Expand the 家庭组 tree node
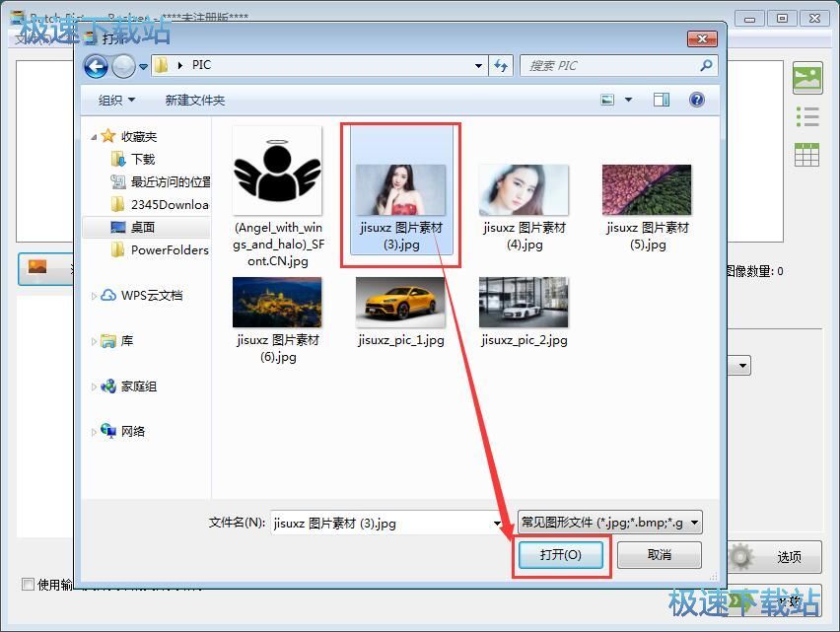 coord(94,386)
